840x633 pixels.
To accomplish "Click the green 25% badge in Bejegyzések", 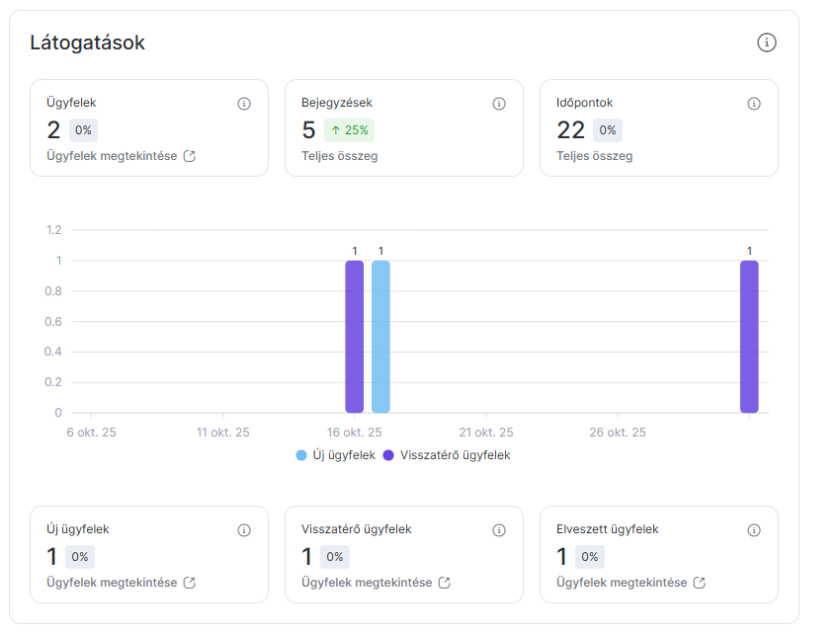I will click(350, 130).
